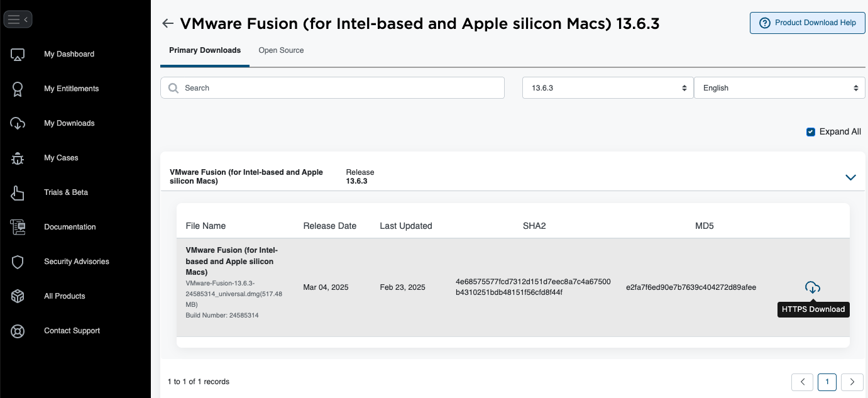Viewport: 868px width, 398px height.
Task: Open Documentation in sidebar
Action: click(70, 227)
